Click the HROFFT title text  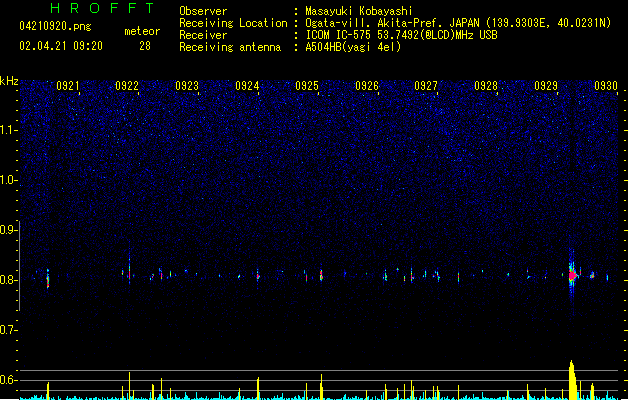click(102, 8)
